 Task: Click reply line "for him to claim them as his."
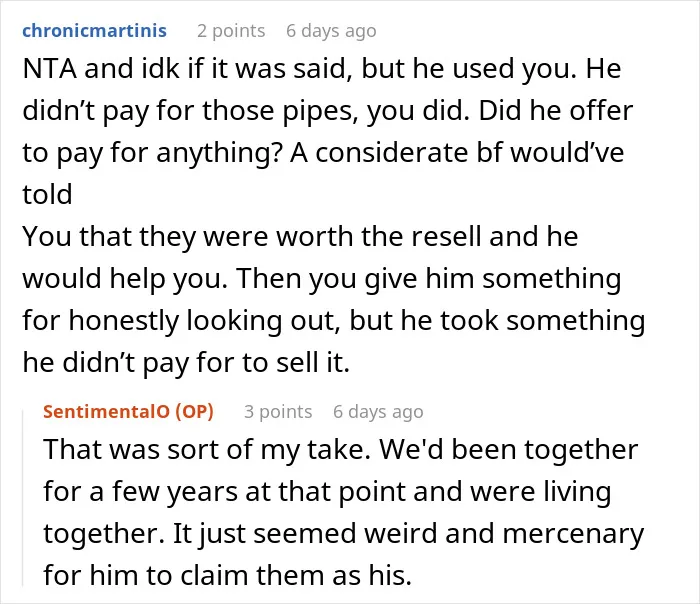tap(227, 576)
